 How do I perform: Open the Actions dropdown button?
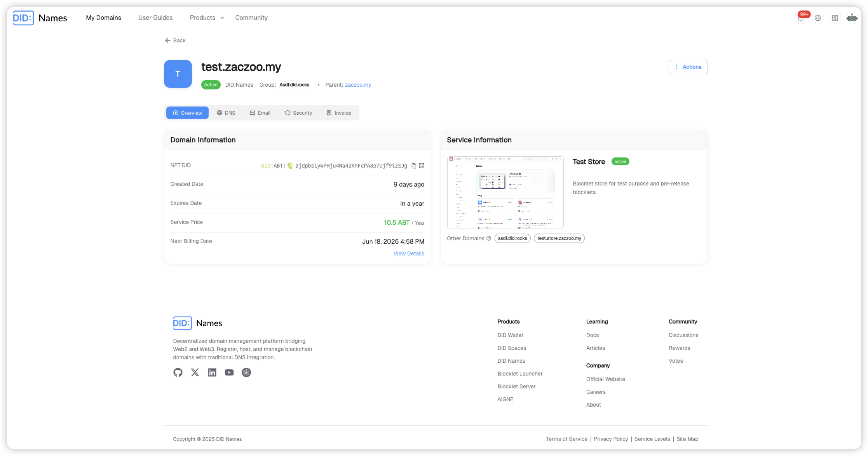click(688, 67)
